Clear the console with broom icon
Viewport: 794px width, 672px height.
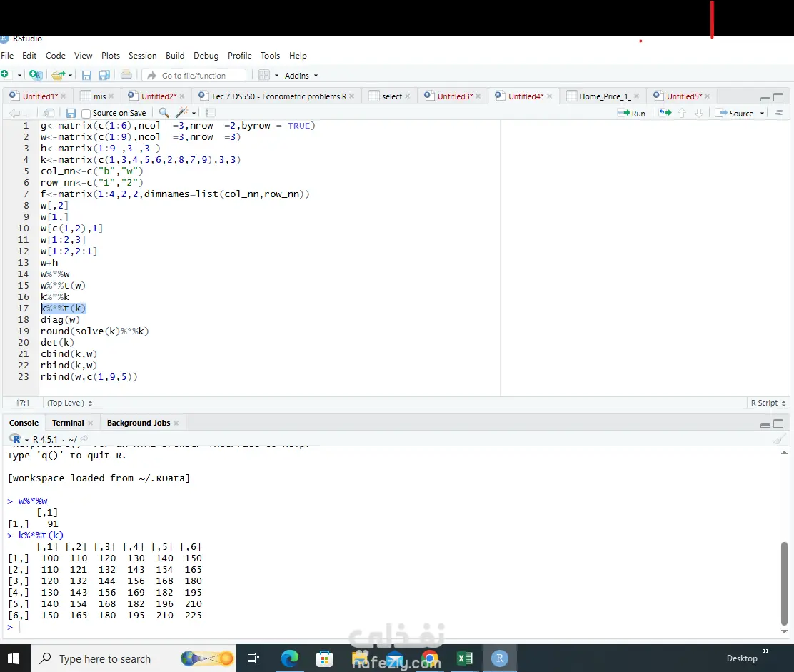779,439
